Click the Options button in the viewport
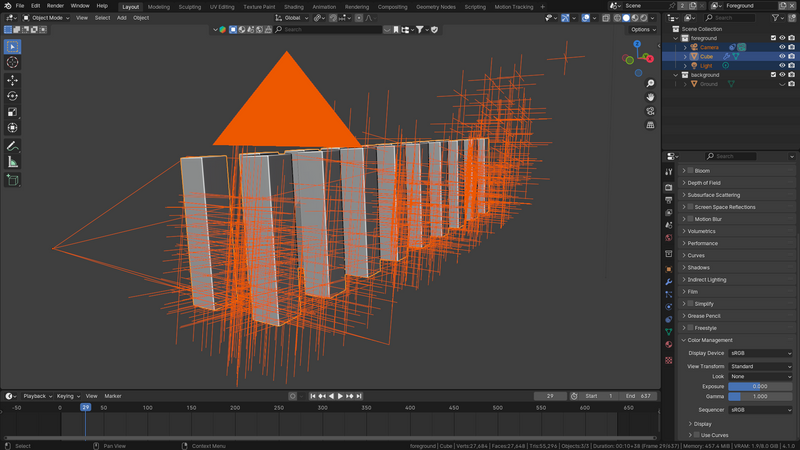Screen dimensions: 800x450 coord(642,30)
